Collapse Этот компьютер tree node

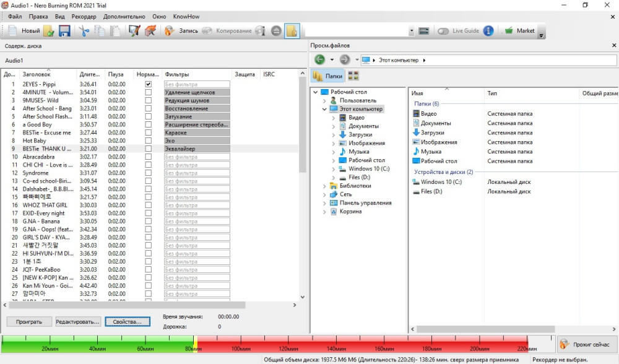point(324,109)
